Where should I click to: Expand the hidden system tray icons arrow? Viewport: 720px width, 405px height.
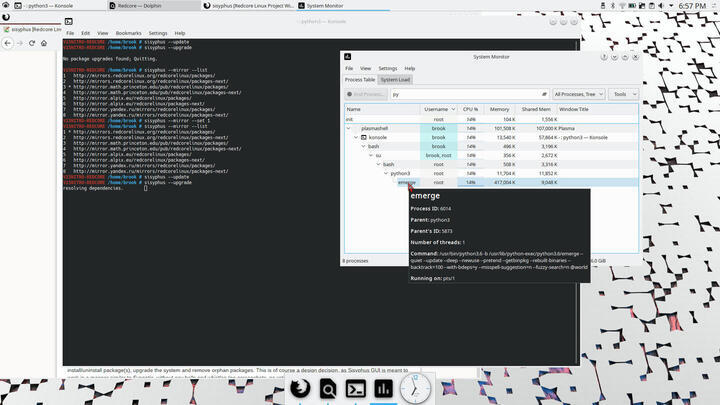coord(671,6)
